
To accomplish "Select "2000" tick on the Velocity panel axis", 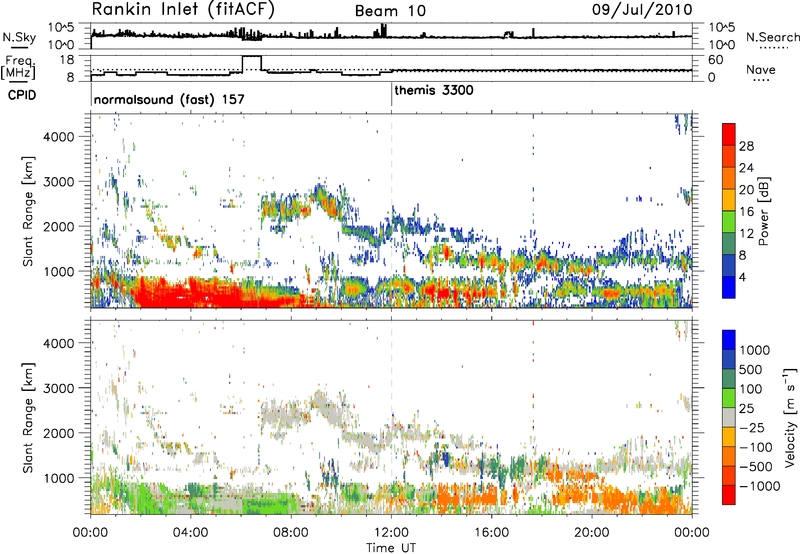I will click(x=58, y=433).
